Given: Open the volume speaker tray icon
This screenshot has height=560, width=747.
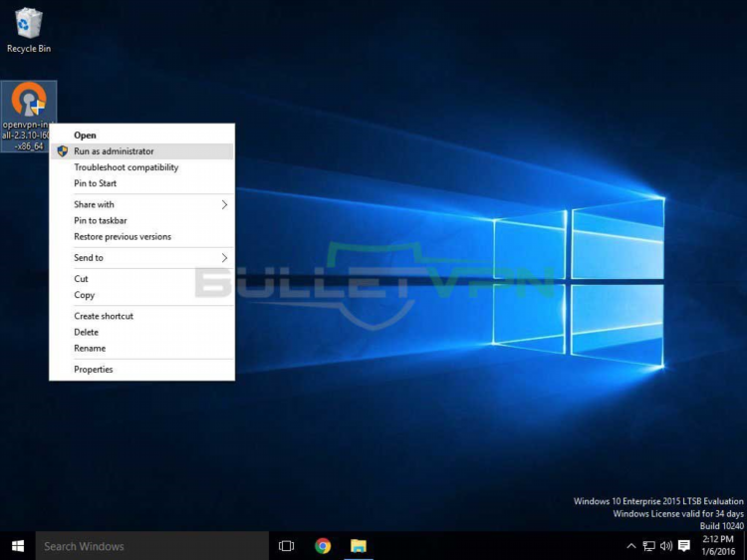Looking at the screenshot, I should 666,546.
